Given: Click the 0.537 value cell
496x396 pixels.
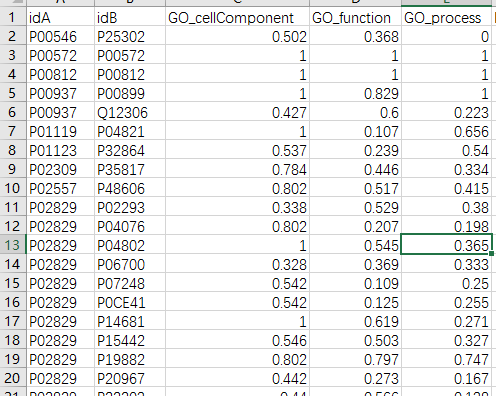Looking at the screenshot, I should click(237, 150).
